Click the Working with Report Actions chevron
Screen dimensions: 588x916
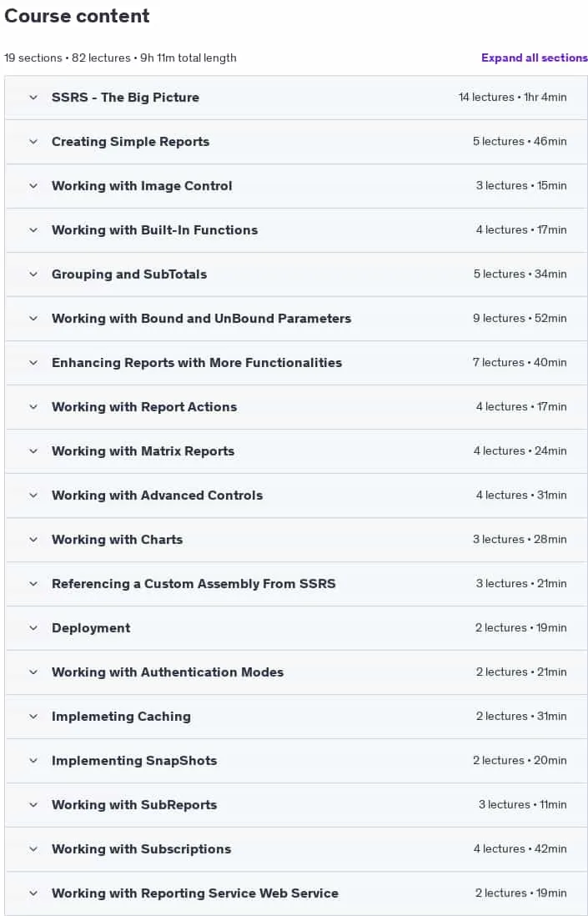click(x=33, y=406)
